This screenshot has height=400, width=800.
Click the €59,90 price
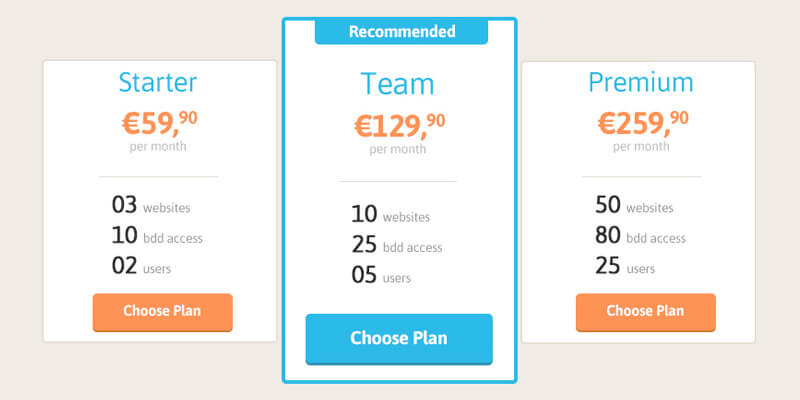(159, 122)
